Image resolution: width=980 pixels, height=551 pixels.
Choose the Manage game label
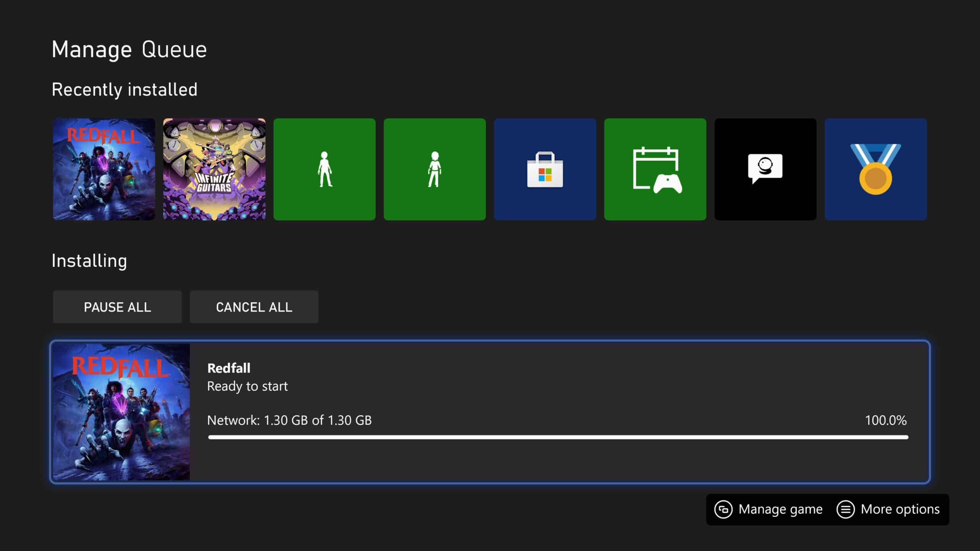[x=780, y=510]
